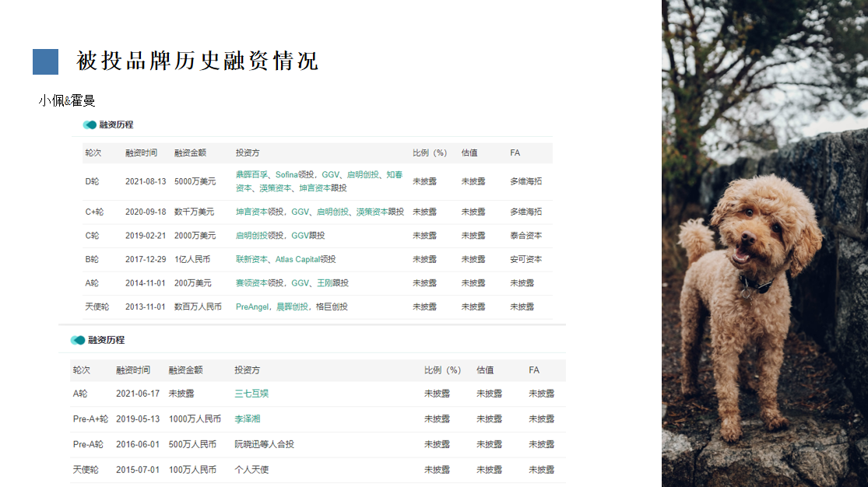Open the 联新资本 investor link
Image resolution: width=868 pixels, height=487 pixels.
pos(251,259)
